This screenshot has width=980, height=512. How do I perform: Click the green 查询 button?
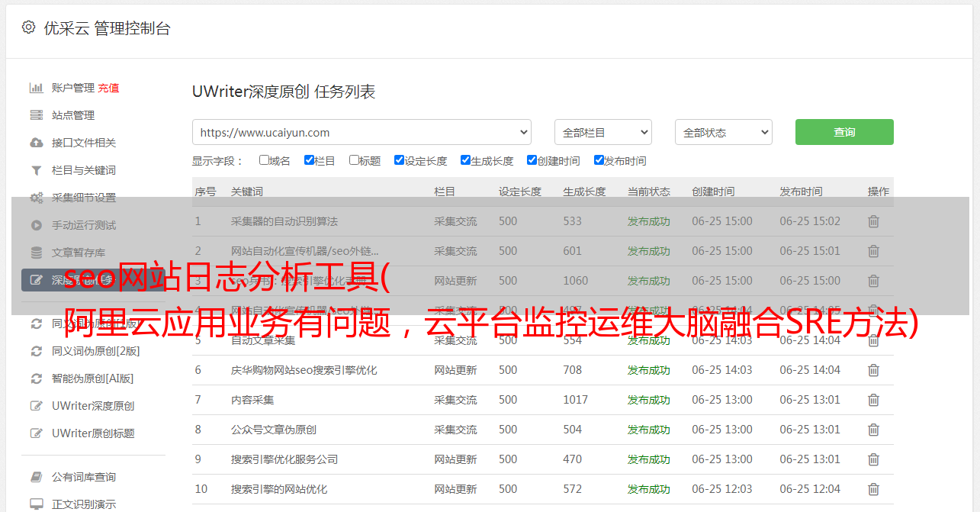click(x=843, y=132)
